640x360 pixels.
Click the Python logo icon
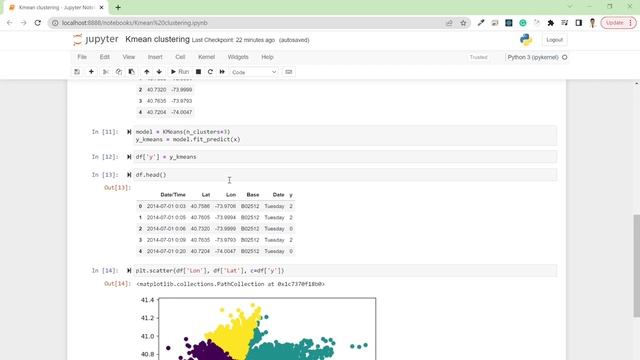click(x=526, y=40)
